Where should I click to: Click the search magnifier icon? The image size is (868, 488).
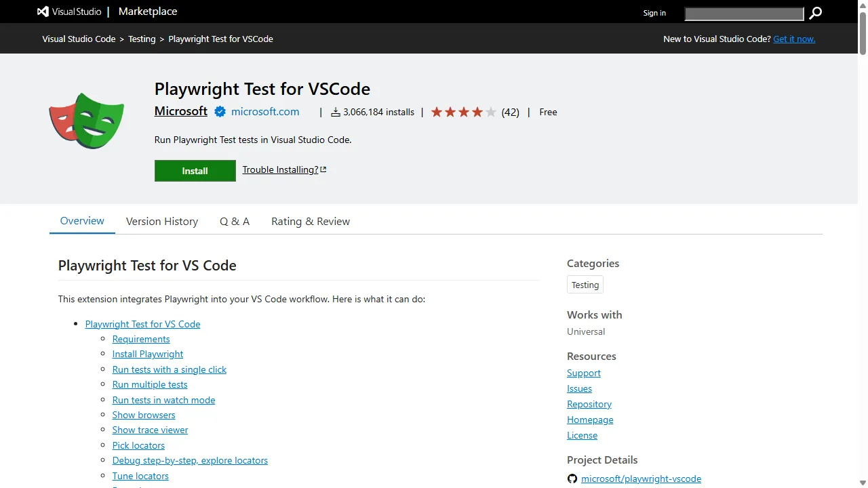point(816,13)
